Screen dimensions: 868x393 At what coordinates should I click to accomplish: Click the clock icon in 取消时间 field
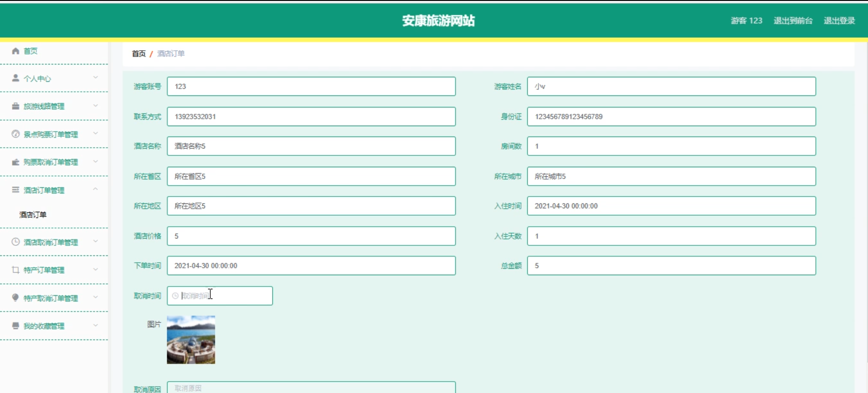pos(175,296)
